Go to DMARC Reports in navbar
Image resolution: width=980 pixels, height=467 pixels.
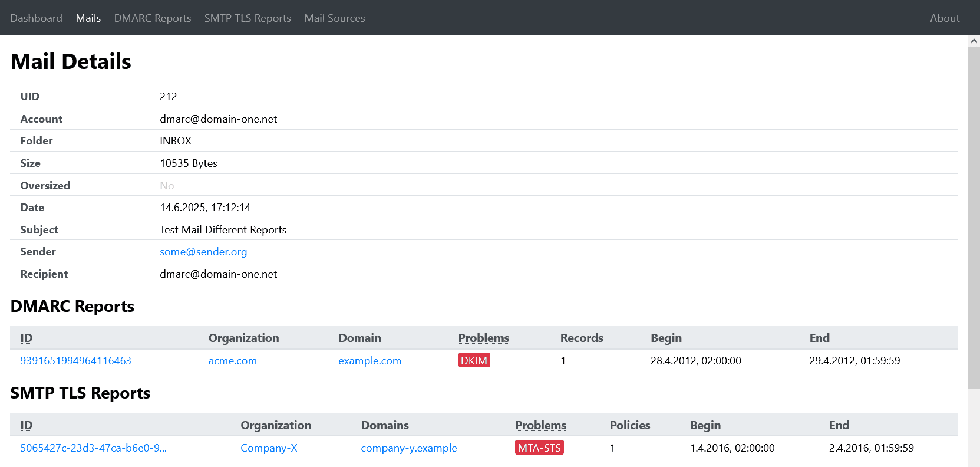153,18
